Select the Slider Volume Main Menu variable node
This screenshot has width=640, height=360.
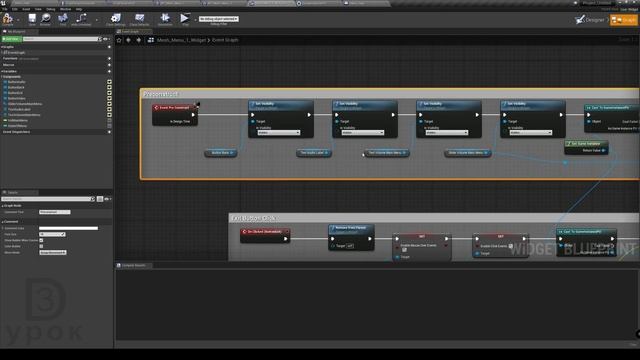(x=468, y=153)
